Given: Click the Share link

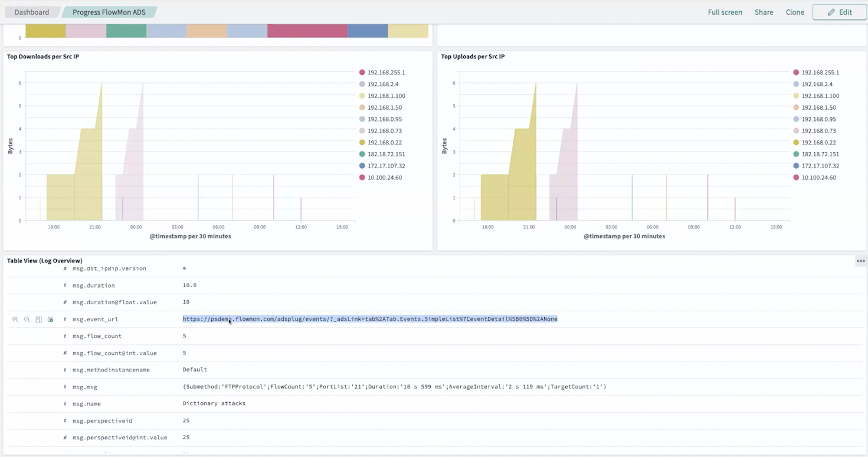Looking at the screenshot, I should 764,12.
